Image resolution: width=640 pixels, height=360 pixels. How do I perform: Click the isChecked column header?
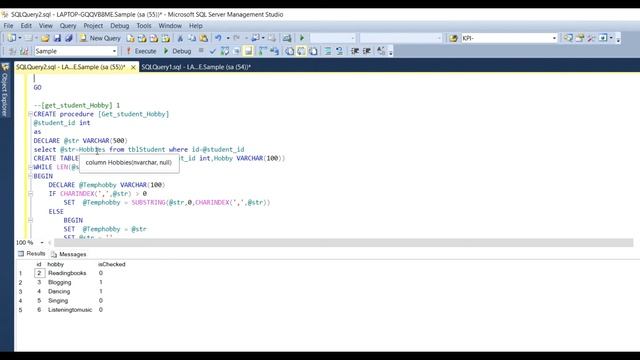point(111,264)
